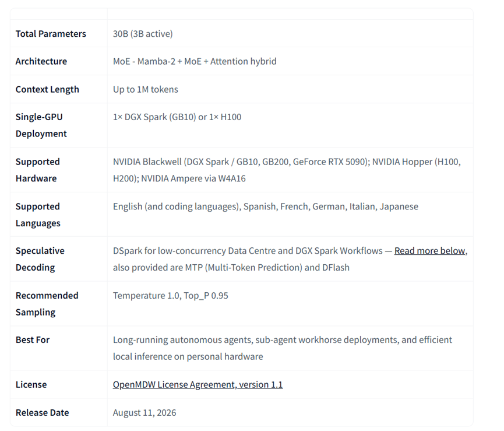
Task: Open the OpenMDW License Agreement link
Action: coord(198,385)
